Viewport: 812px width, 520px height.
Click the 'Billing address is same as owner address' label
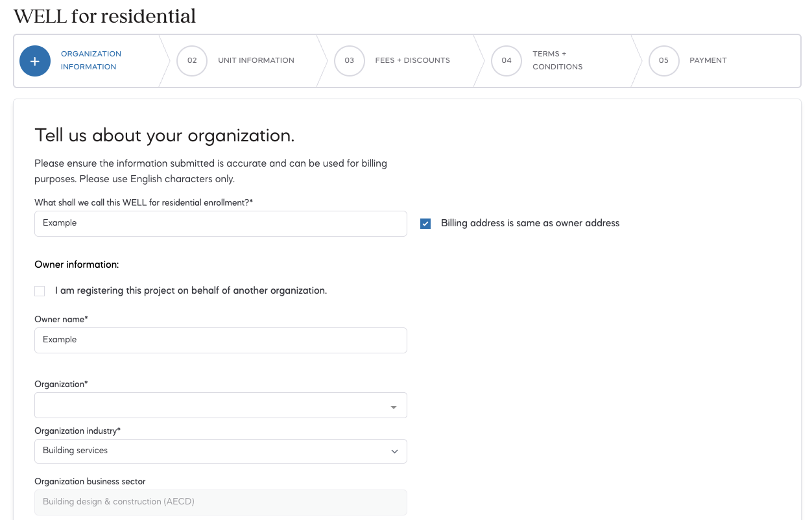(531, 223)
